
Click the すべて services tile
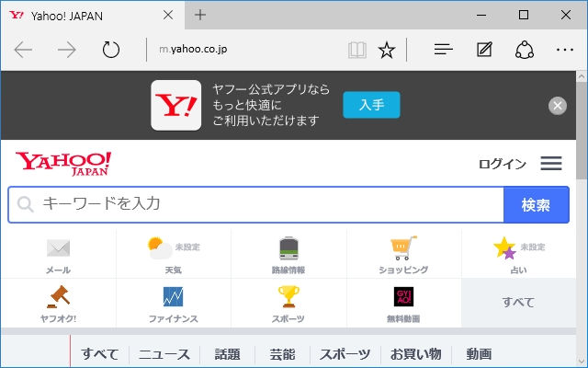click(x=519, y=303)
